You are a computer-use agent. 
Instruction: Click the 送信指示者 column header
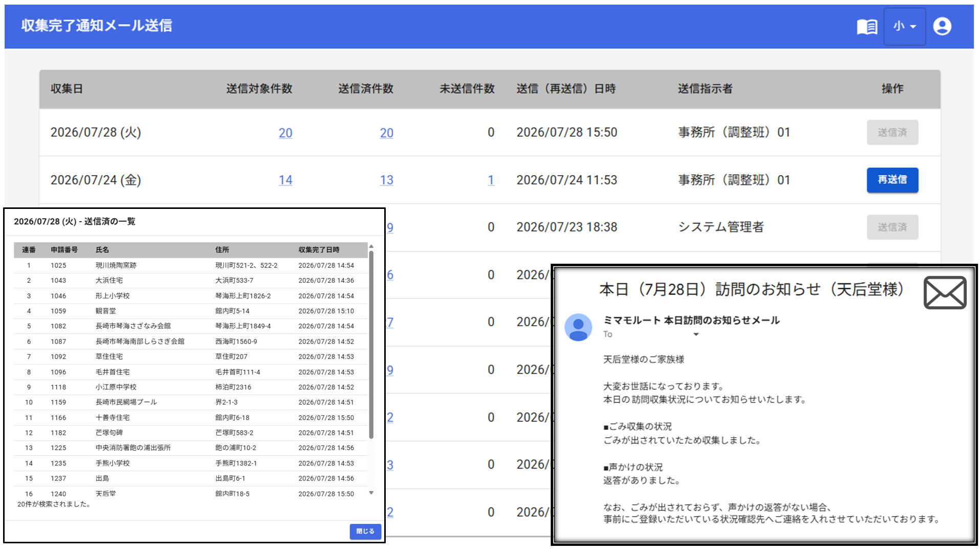tap(705, 89)
